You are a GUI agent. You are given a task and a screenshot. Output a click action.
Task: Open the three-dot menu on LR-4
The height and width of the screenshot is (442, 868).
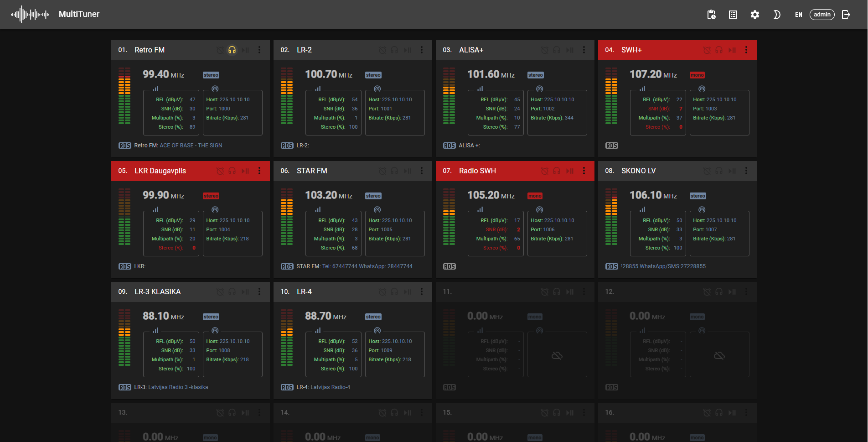(x=422, y=292)
